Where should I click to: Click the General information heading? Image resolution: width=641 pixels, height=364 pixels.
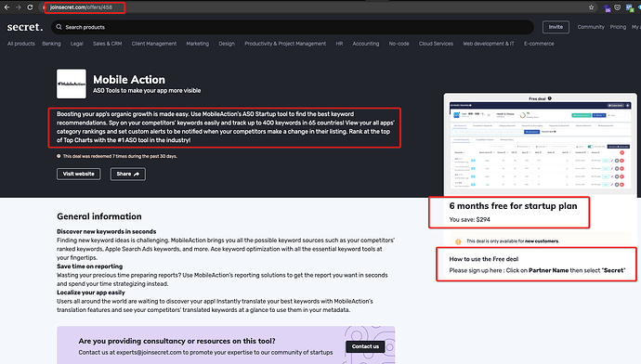(99, 216)
